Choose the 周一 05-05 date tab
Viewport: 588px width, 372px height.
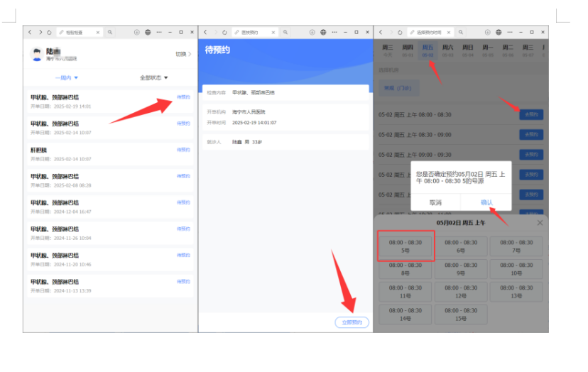point(488,51)
